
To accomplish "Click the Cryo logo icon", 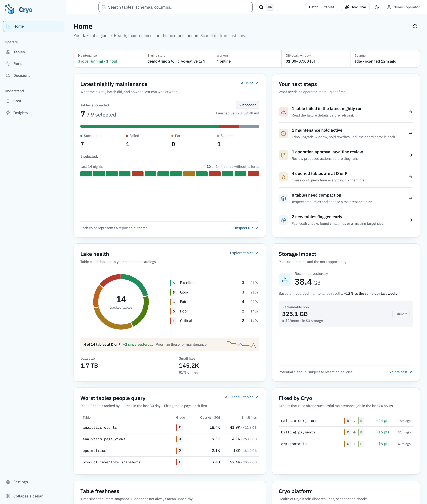I will click(10, 9).
